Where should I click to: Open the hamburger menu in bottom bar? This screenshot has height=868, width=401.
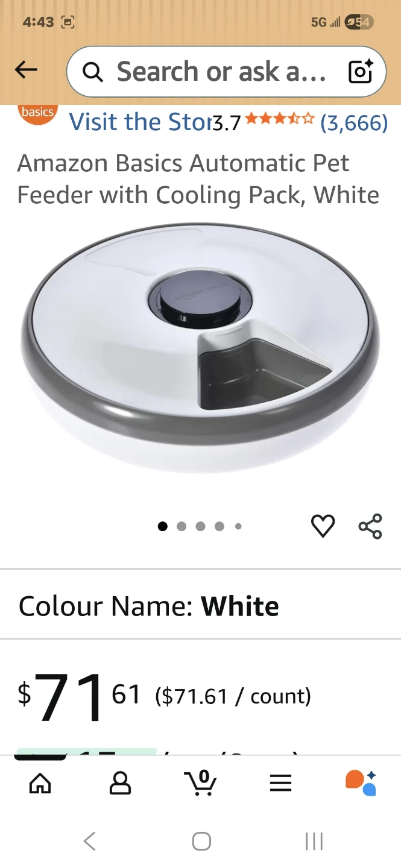click(280, 783)
